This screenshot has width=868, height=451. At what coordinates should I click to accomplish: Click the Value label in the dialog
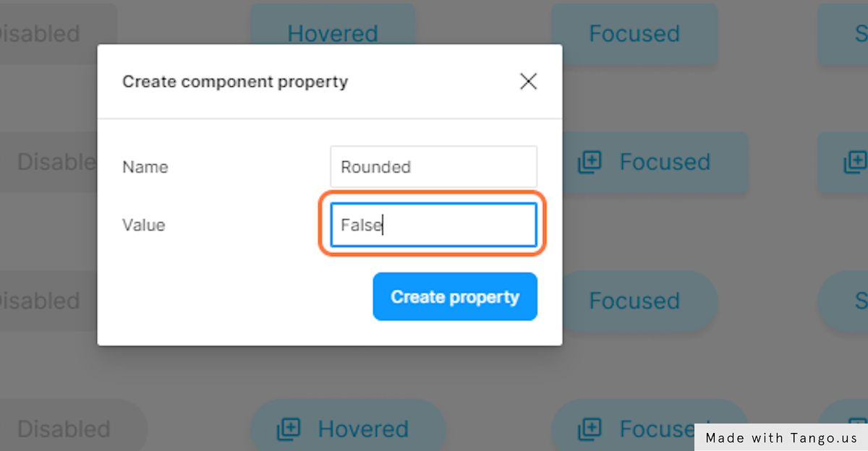coord(143,225)
